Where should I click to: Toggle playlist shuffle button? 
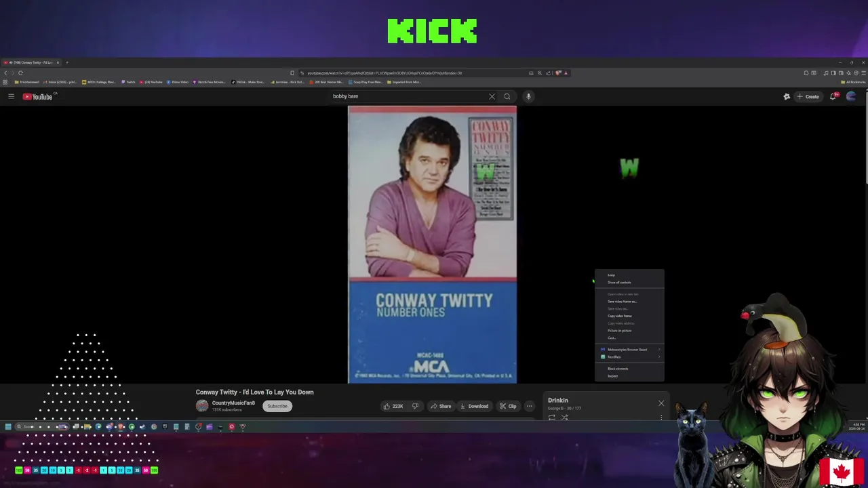tap(564, 418)
